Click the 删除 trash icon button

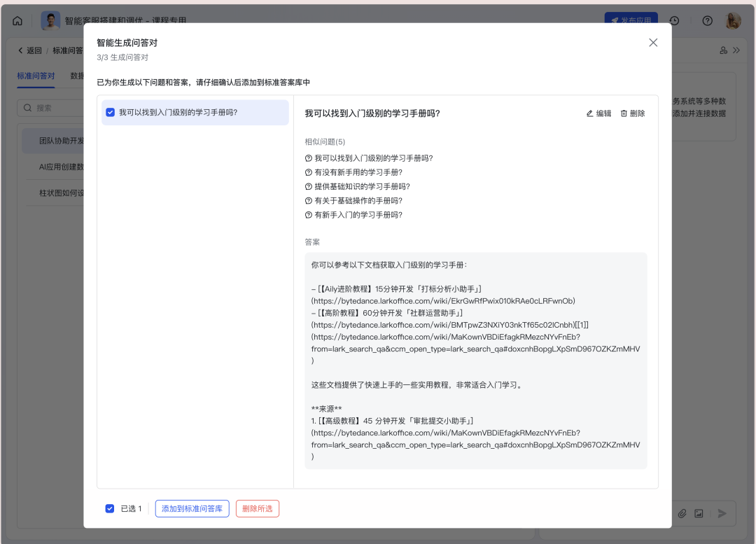pyautogui.click(x=633, y=113)
